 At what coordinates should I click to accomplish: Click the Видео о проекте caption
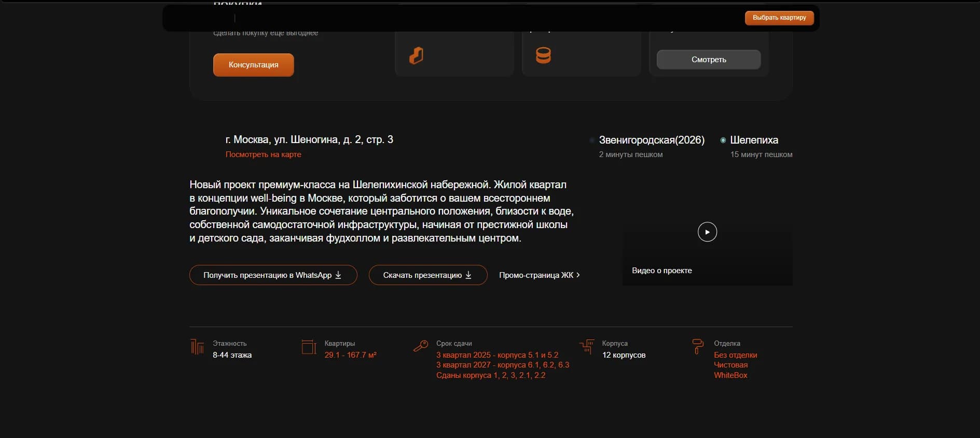662,271
